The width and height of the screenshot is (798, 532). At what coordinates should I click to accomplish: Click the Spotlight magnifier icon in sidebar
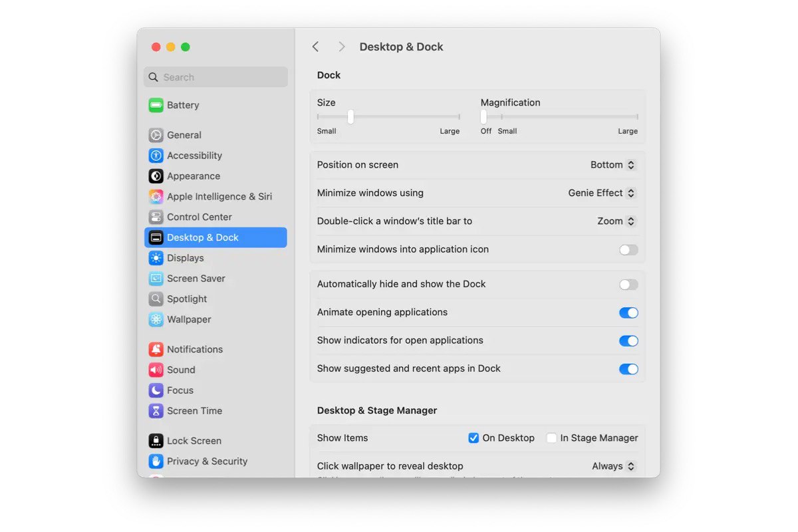pyautogui.click(x=156, y=299)
